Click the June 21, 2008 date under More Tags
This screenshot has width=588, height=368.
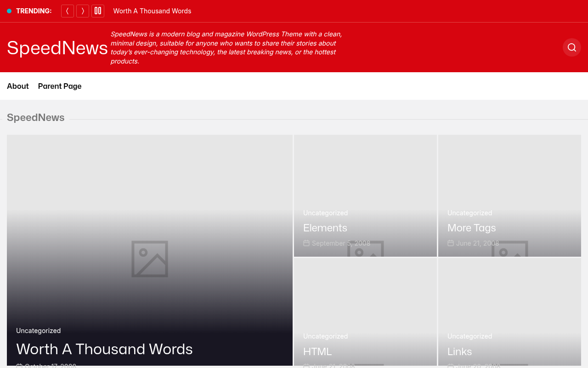[477, 243]
